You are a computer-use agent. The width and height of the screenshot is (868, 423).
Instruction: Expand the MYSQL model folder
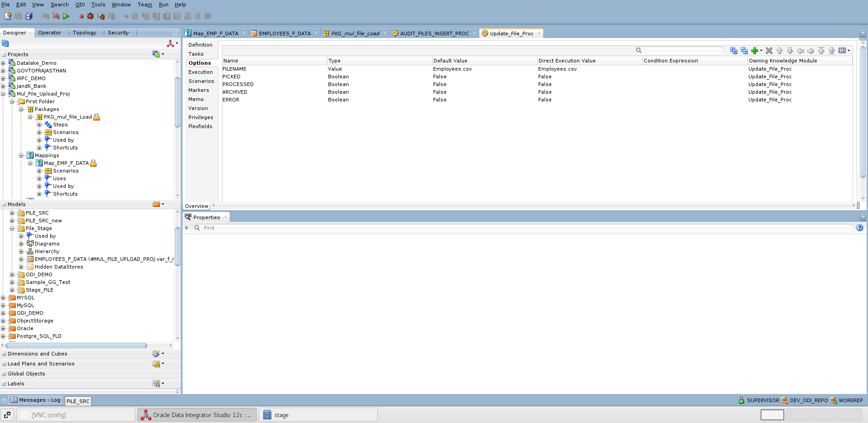[3, 298]
